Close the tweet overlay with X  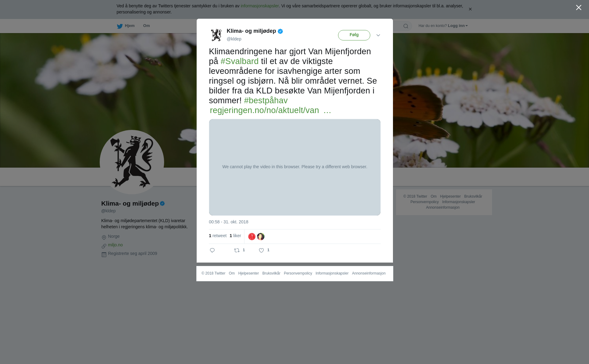click(x=579, y=8)
